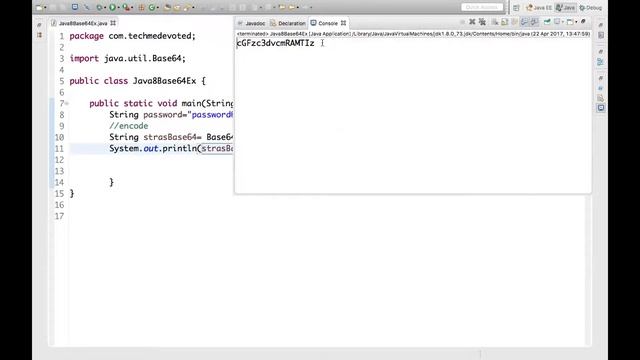Click the green circular new class icon
The width and height of the screenshot is (640, 360).
152,7
